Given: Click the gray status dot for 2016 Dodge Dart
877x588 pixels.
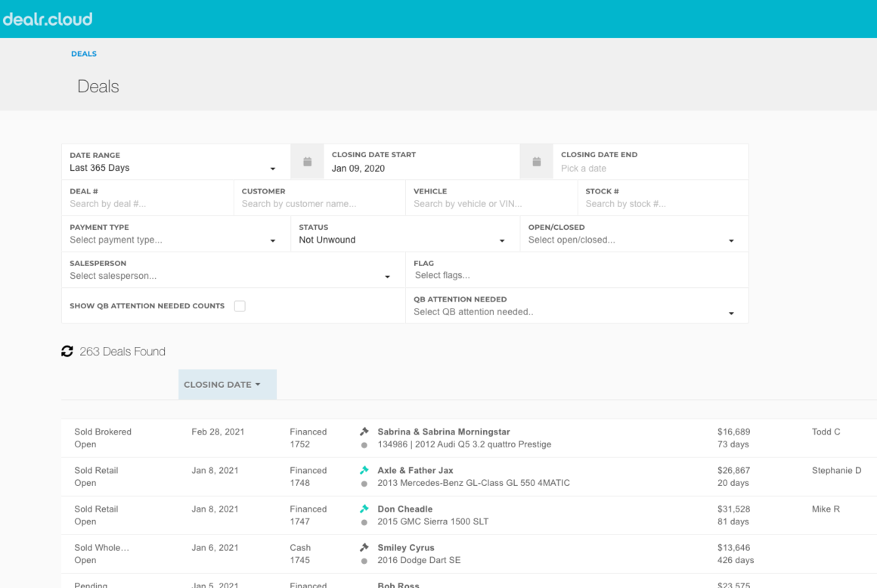Looking at the screenshot, I should tap(364, 561).
